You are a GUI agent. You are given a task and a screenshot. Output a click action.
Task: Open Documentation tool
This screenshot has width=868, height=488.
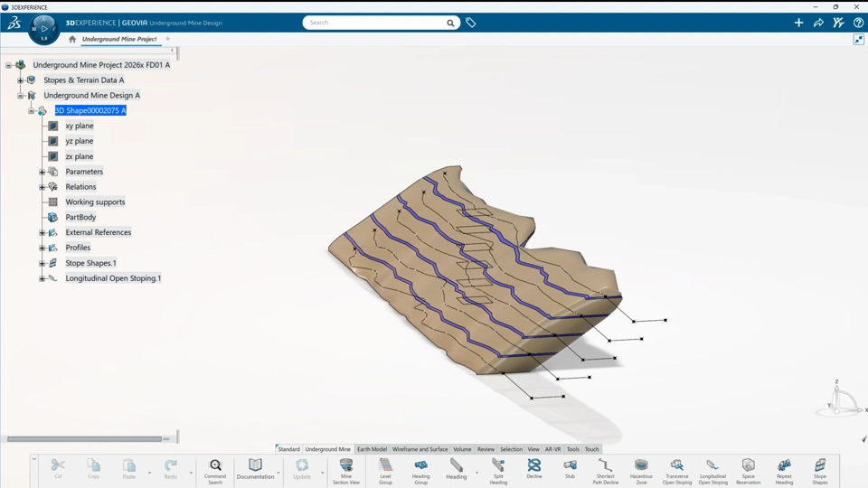pyautogui.click(x=255, y=469)
